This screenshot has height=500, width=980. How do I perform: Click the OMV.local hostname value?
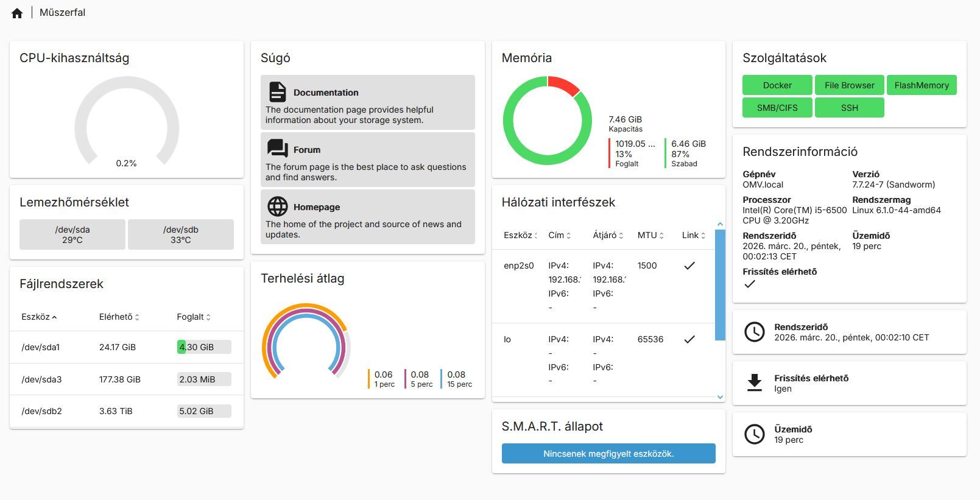click(763, 185)
